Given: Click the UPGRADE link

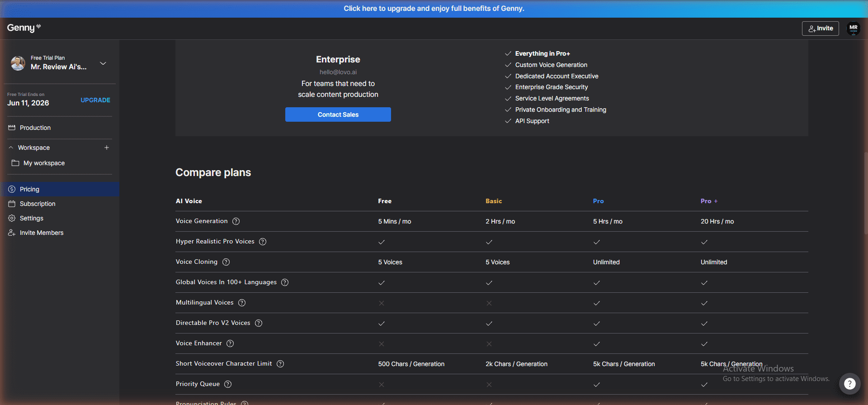Looking at the screenshot, I should [95, 100].
